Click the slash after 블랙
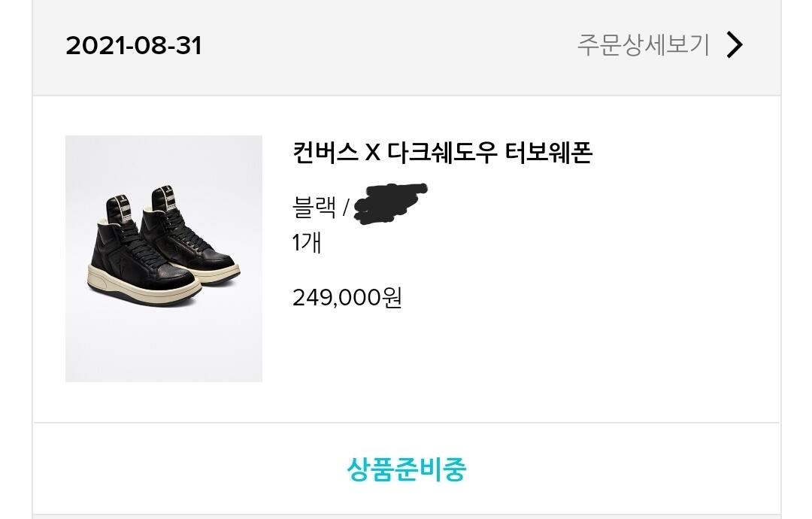This screenshot has width=812, height=519. (x=346, y=207)
